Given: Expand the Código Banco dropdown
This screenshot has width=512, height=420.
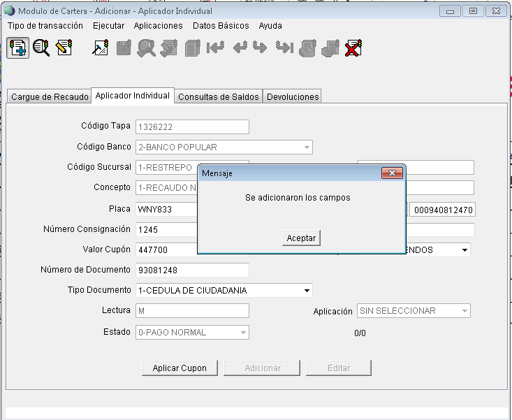Looking at the screenshot, I should click(307, 147).
